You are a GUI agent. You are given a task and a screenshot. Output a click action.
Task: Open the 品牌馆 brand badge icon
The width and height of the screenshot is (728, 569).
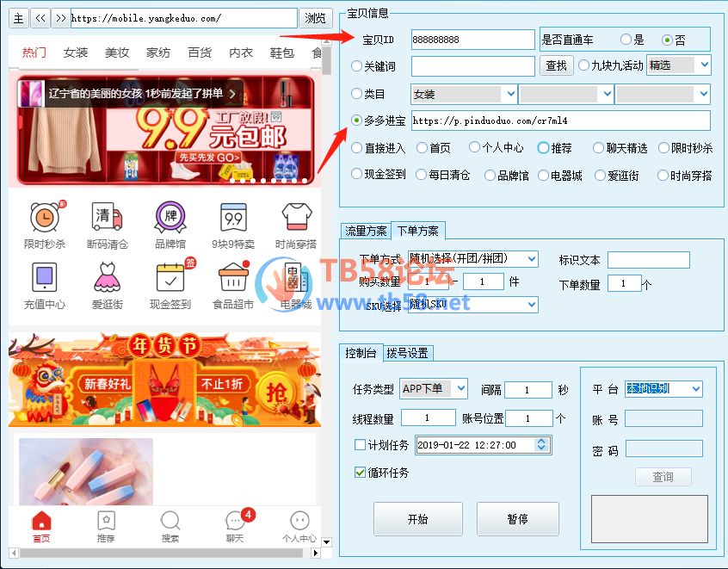click(170, 217)
